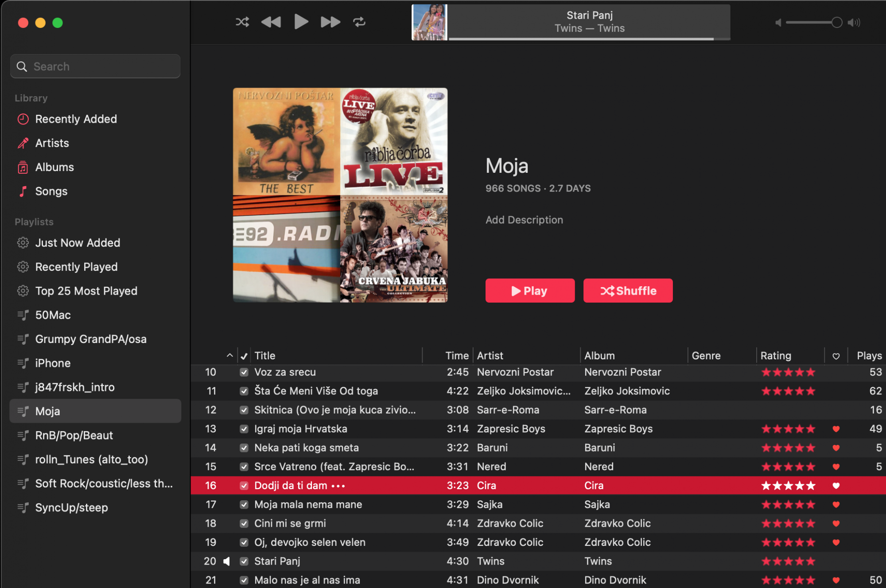886x588 pixels.
Task: Click speaker icon beside Stari Panj row
Action: (227, 561)
